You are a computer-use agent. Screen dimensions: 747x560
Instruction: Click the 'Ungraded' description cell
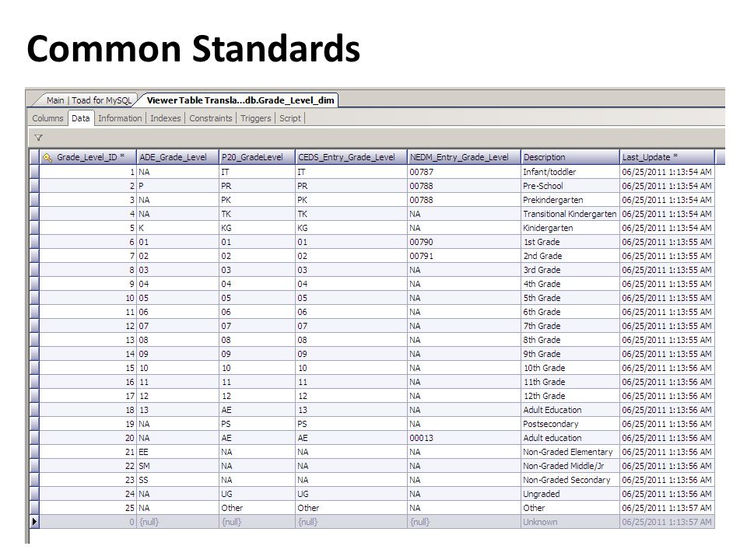(570, 494)
